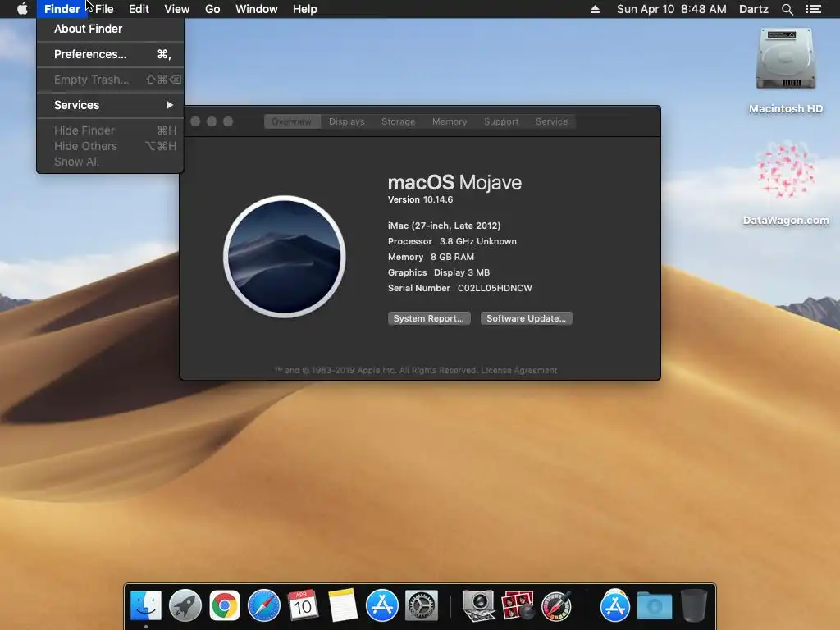
Task: Open Photo Booth icon in Dock
Action: pyautogui.click(x=518, y=606)
